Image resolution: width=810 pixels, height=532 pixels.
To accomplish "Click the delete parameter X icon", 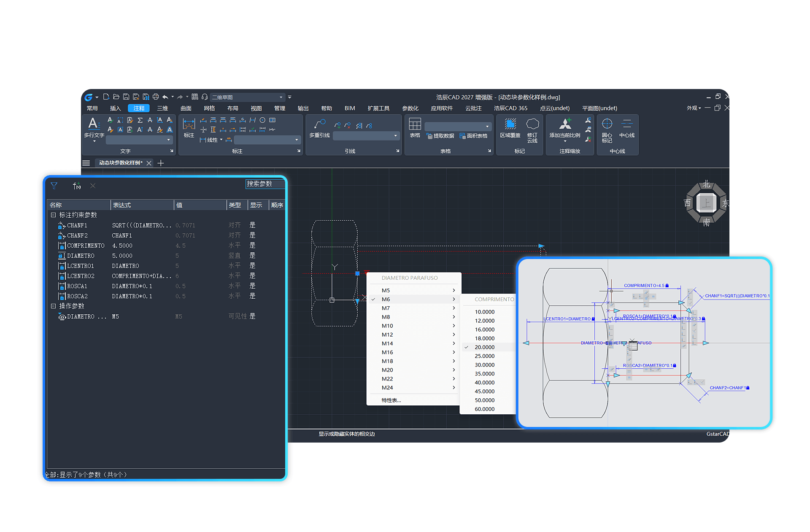I will pyautogui.click(x=93, y=186).
